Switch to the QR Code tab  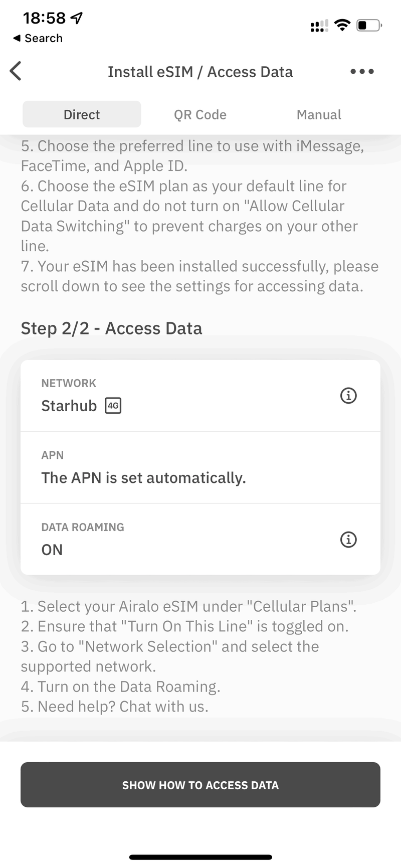pos(200,115)
